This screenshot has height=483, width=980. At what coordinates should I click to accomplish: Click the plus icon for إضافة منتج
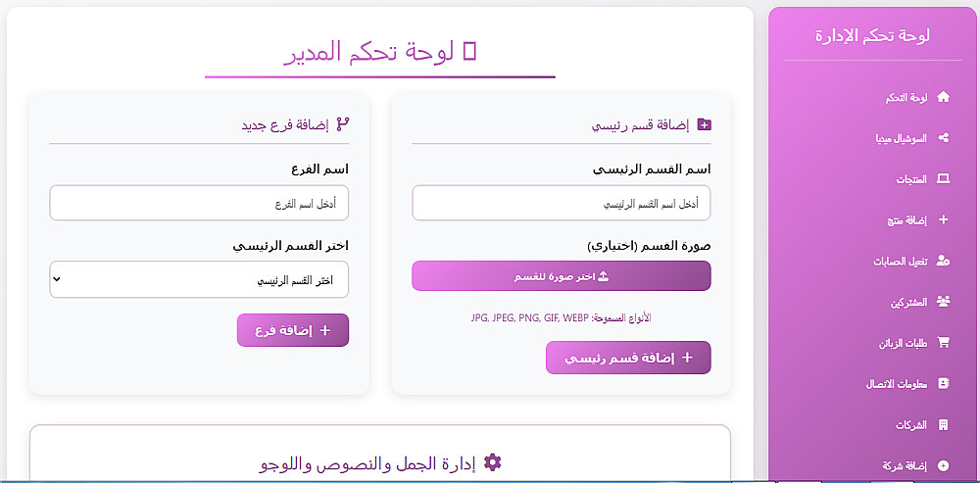(944, 220)
